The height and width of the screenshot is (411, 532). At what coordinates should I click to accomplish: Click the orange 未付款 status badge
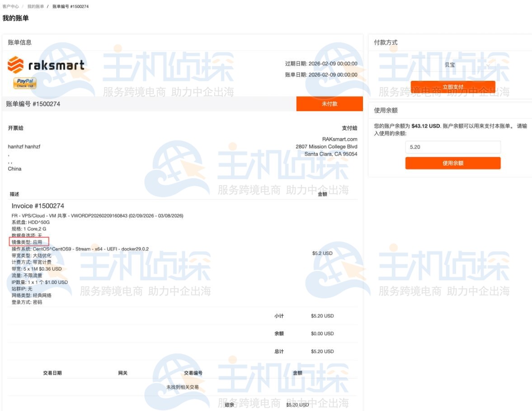tap(330, 104)
